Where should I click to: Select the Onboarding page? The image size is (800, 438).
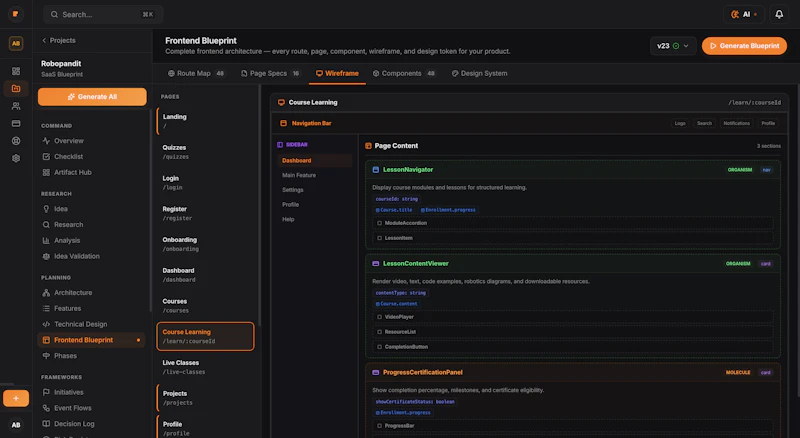[x=205, y=244]
